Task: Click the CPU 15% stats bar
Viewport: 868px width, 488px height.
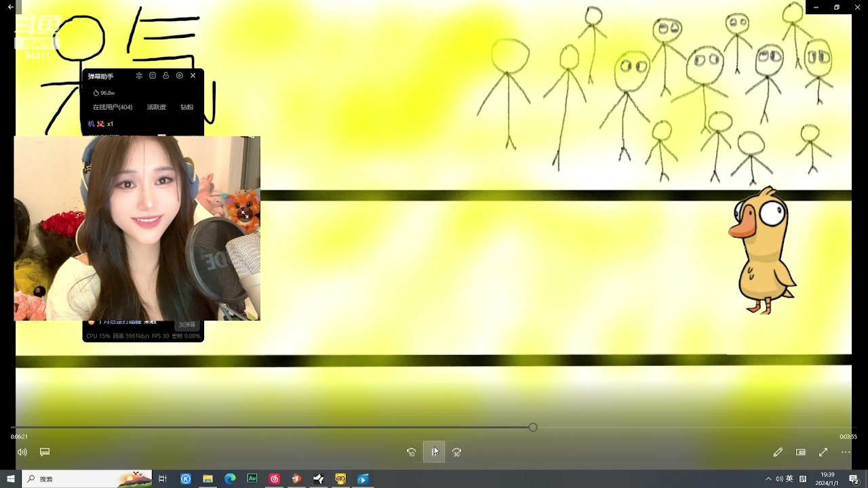Action: [x=143, y=336]
